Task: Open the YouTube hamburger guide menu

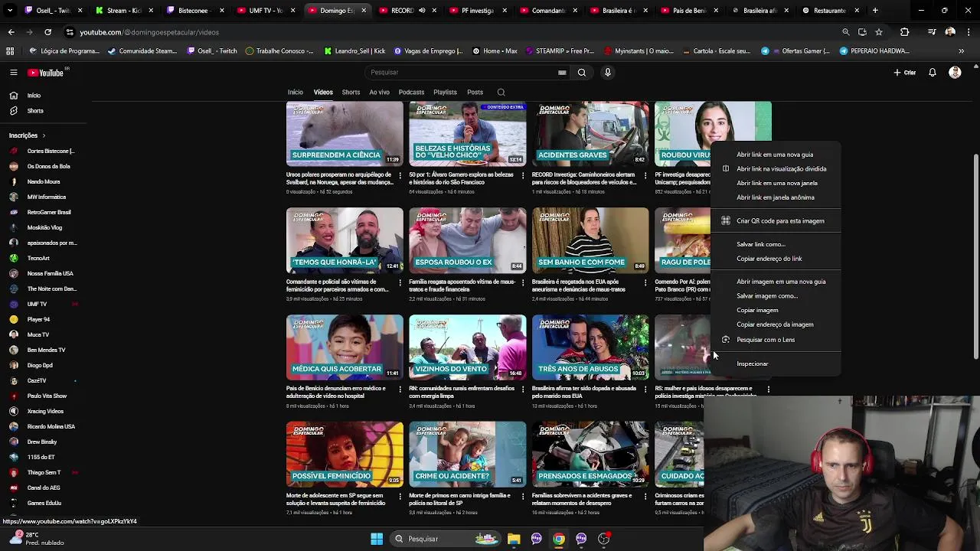Action: pyautogui.click(x=13, y=73)
